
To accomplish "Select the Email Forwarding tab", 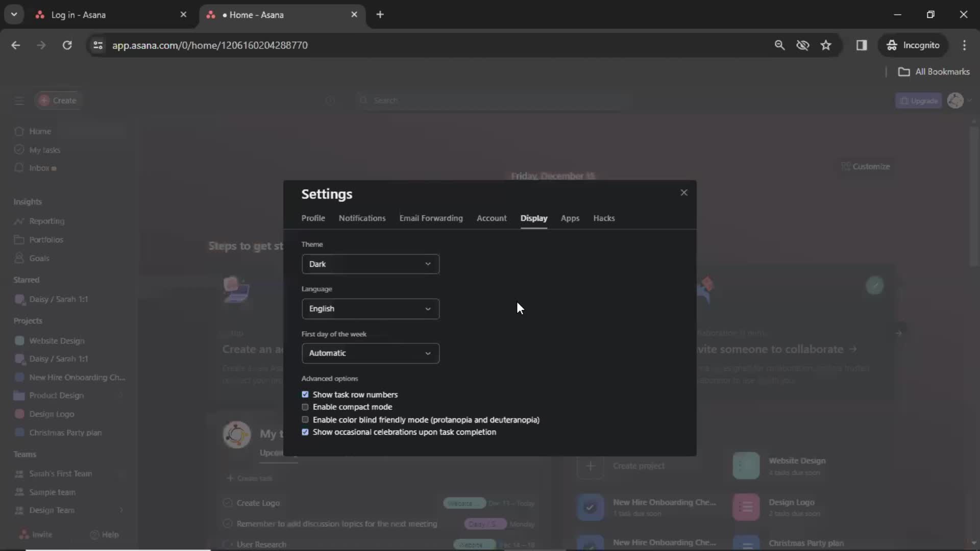I will click(431, 218).
